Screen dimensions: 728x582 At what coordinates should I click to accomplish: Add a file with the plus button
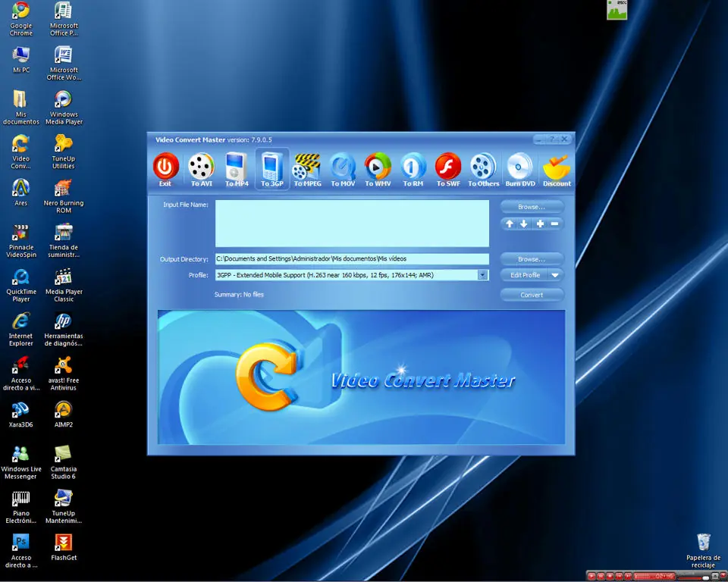[x=540, y=224]
